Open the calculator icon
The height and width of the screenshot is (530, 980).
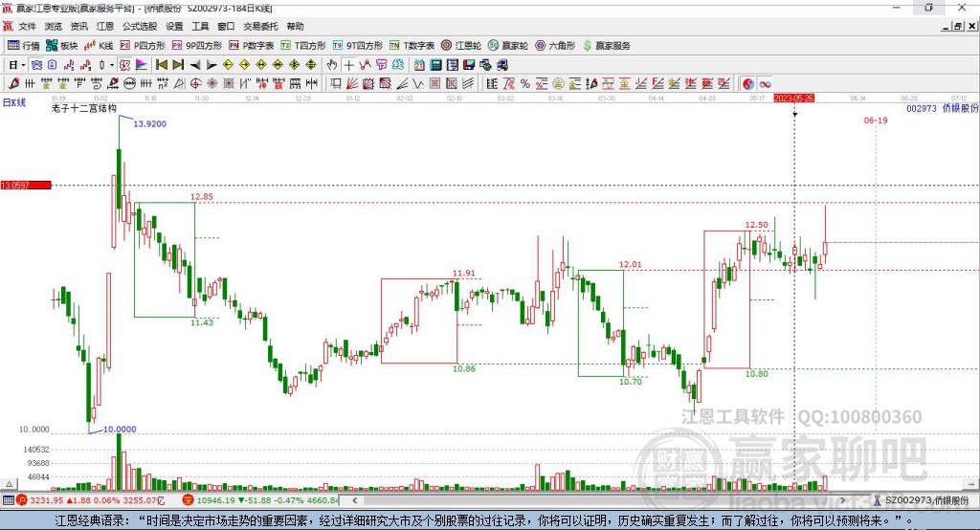pyautogui.click(x=435, y=65)
